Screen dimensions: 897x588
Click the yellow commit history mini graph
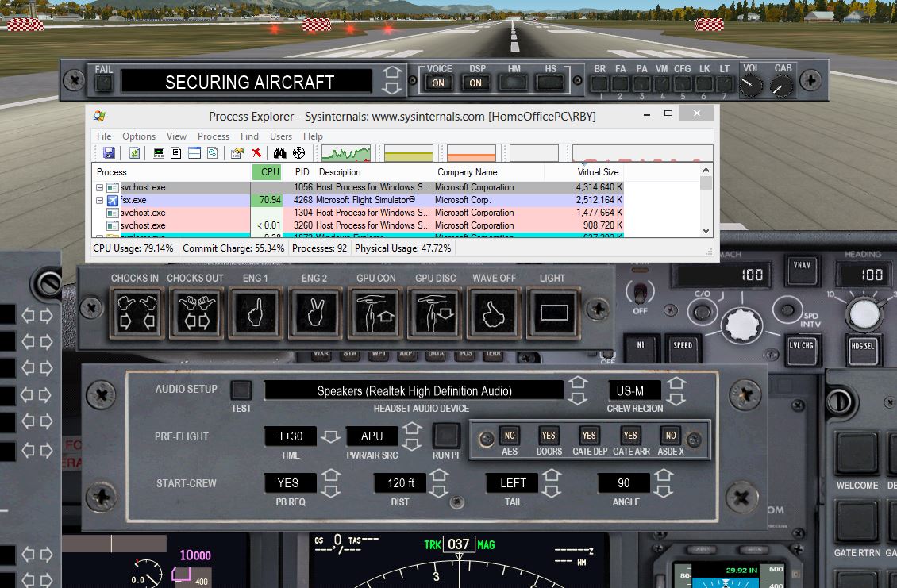[409, 153]
